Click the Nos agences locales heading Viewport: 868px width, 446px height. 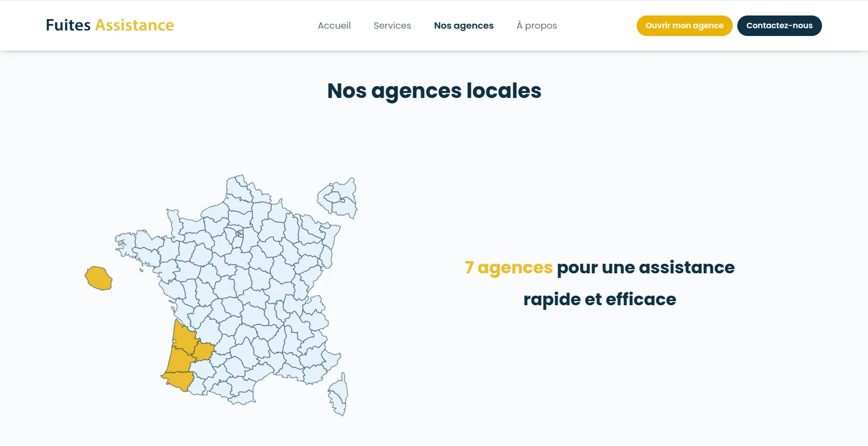434,91
